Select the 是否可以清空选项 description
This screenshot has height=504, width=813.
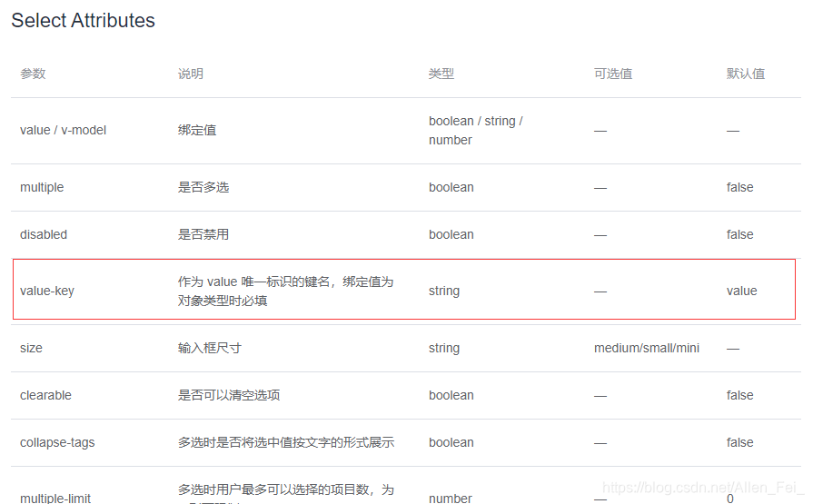229,395
